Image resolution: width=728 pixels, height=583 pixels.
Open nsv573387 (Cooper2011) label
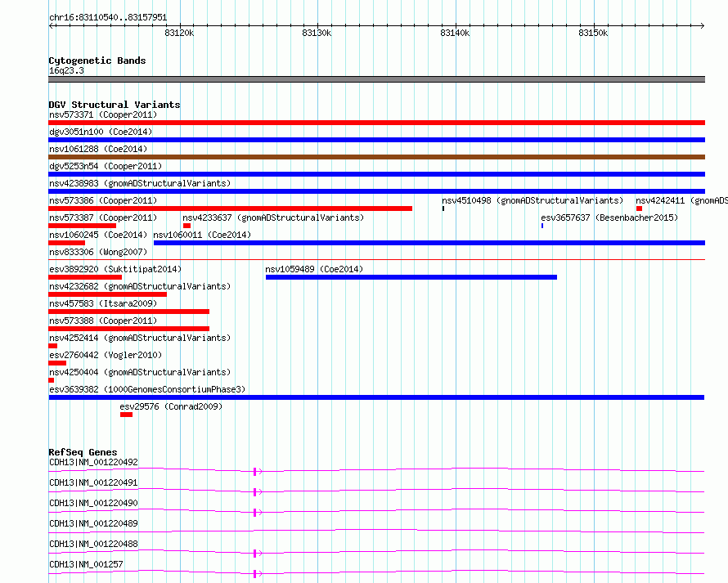pos(103,218)
